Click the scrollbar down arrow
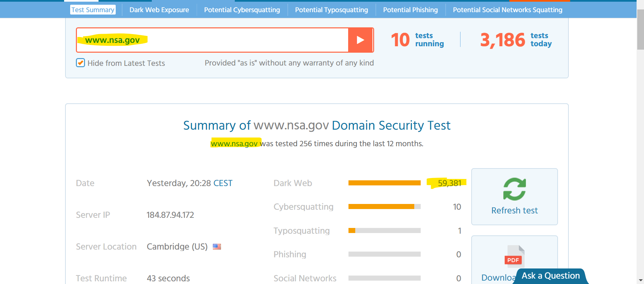Screen dimensions: 644x284 pos(640,280)
